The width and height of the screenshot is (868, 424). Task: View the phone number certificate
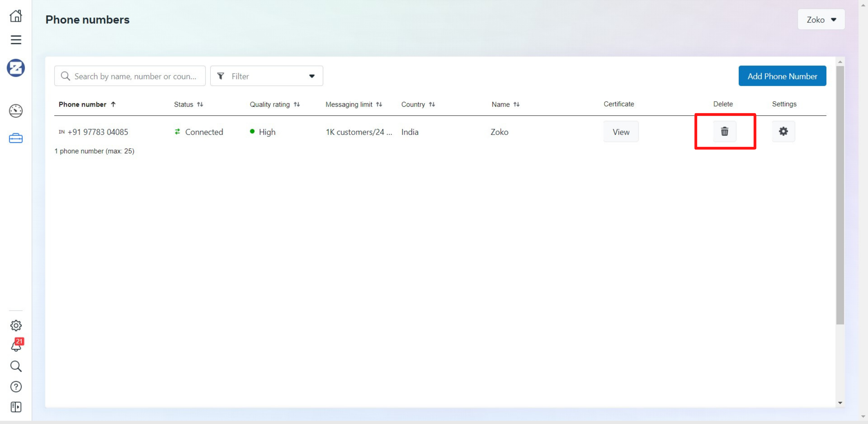(x=621, y=132)
